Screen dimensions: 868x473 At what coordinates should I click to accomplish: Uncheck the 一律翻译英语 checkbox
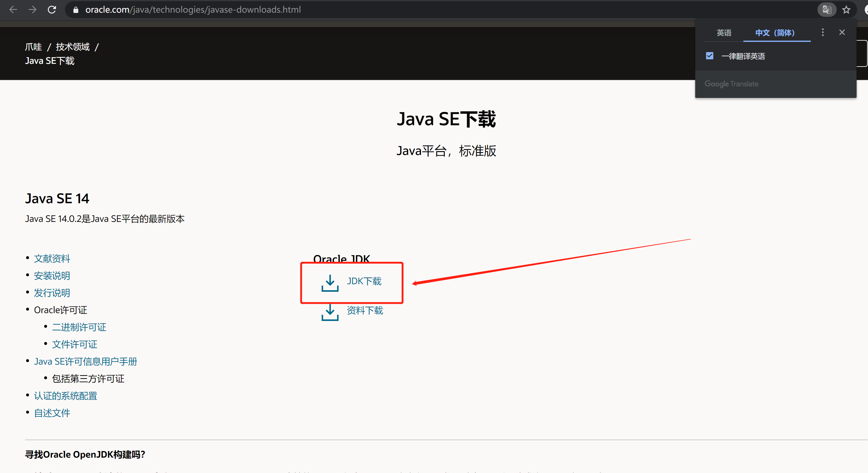(710, 56)
